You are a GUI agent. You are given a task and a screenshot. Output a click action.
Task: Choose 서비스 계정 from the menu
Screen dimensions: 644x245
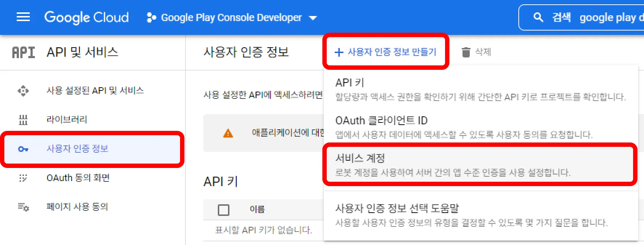(481, 165)
